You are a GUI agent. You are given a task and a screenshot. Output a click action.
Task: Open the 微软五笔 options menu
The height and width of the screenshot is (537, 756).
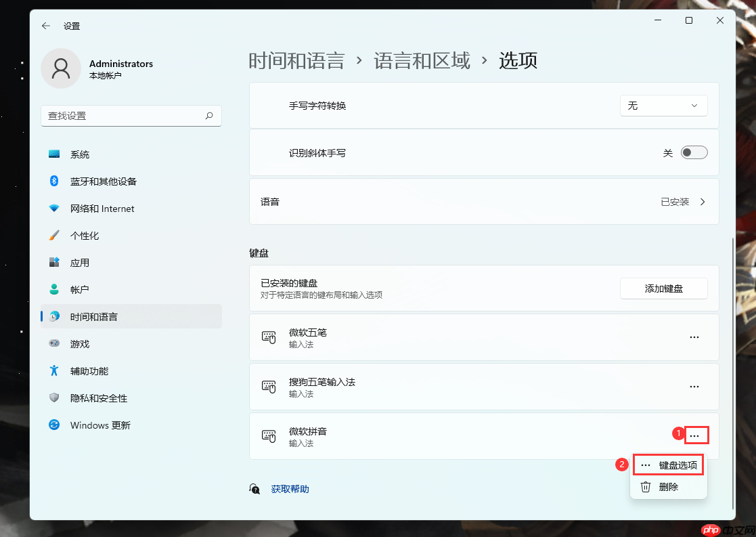[x=694, y=337]
